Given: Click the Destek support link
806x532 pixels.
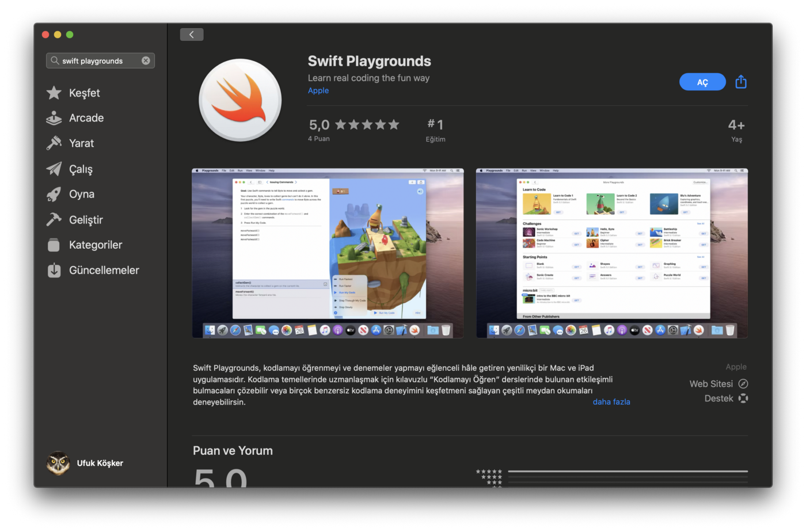Looking at the screenshot, I should 725,398.
